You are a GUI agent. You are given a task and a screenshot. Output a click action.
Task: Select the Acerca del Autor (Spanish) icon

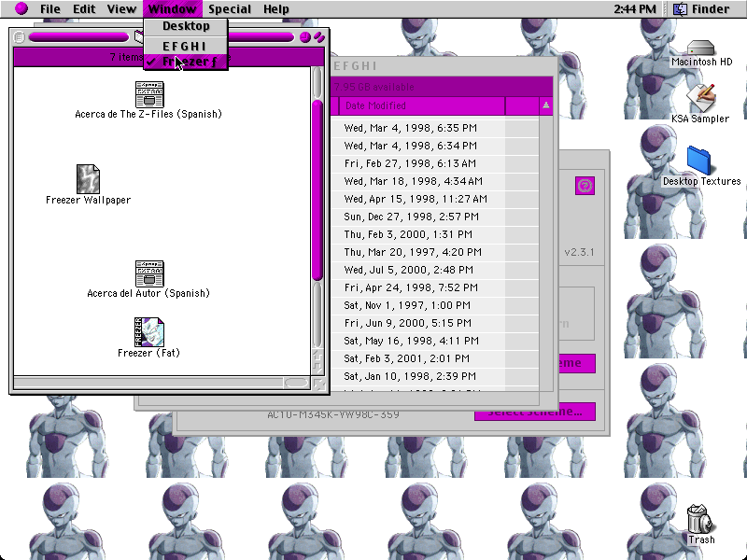(x=149, y=273)
